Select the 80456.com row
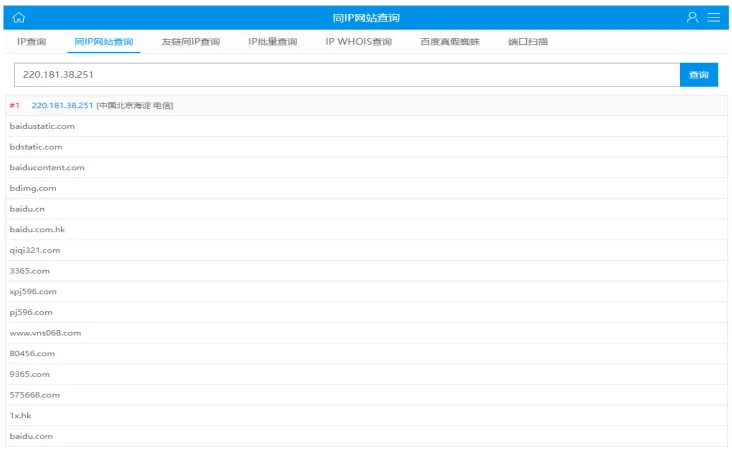 [x=367, y=353]
